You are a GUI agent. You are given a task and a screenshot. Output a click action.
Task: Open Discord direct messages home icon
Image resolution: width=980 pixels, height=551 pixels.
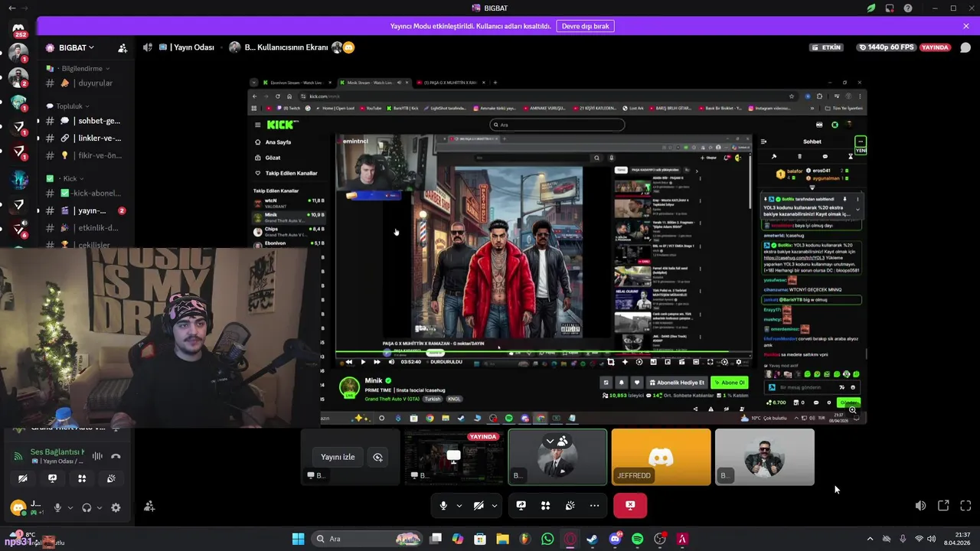(x=18, y=28)
